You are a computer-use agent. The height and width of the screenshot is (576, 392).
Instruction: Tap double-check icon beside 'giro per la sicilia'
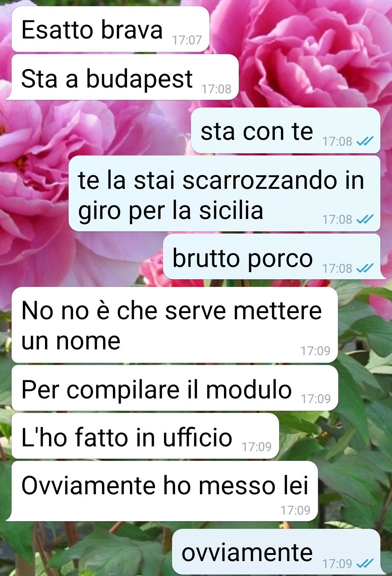[x=364, y=219]
